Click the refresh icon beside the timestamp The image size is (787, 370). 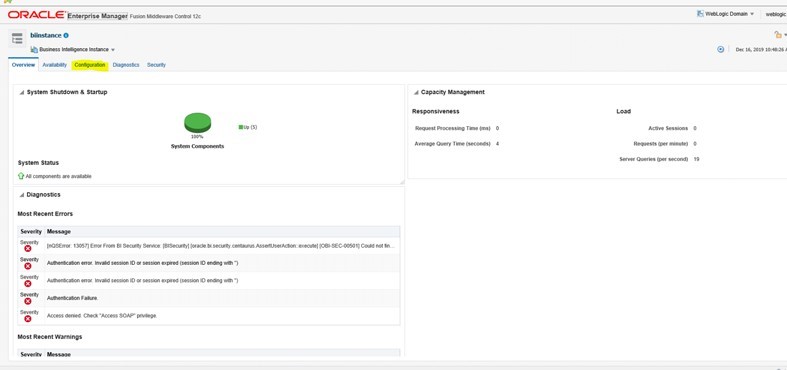[x=721, y=49]
